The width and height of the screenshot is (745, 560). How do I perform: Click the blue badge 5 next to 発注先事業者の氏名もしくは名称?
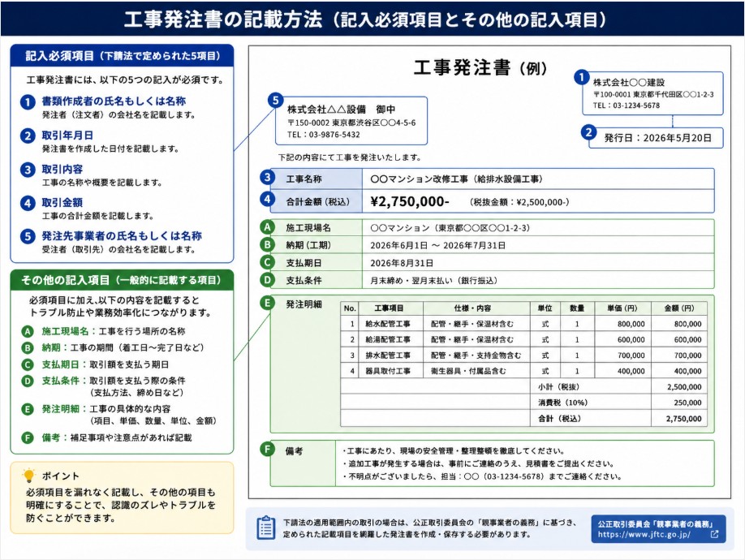coord(28,236)
